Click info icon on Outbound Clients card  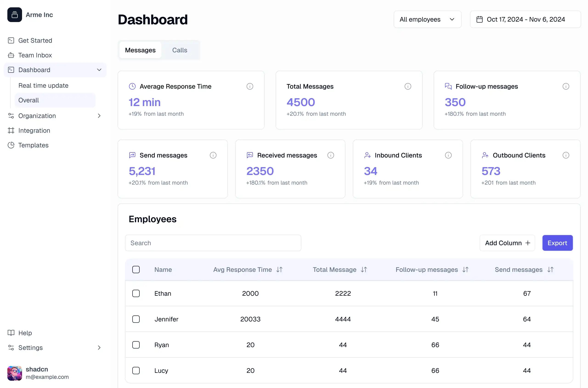[565, 155]
